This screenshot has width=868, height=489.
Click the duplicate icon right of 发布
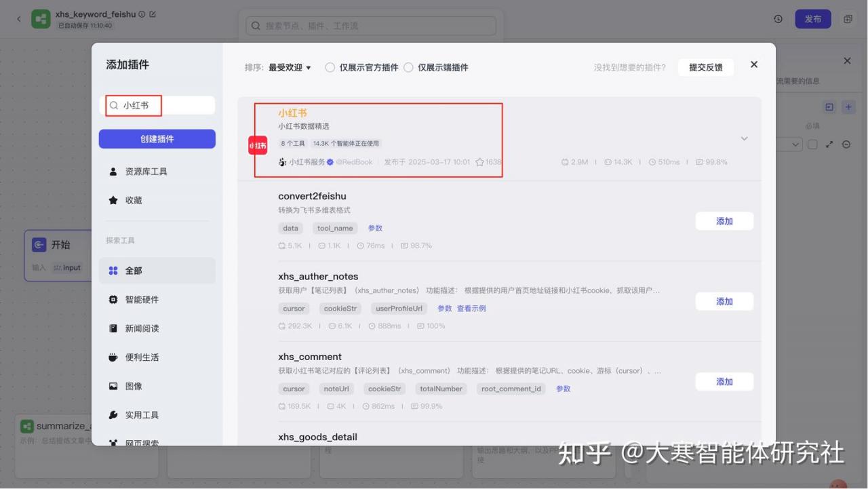point(848,19)
